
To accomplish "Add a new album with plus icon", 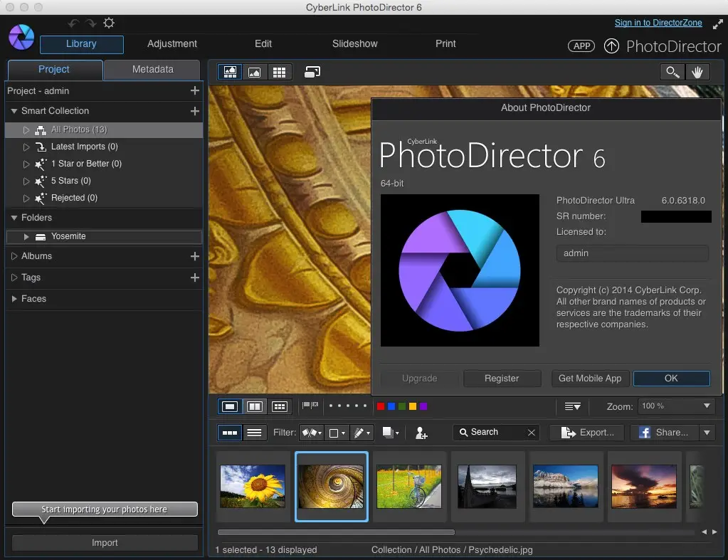I will click(x=195, y=256).
